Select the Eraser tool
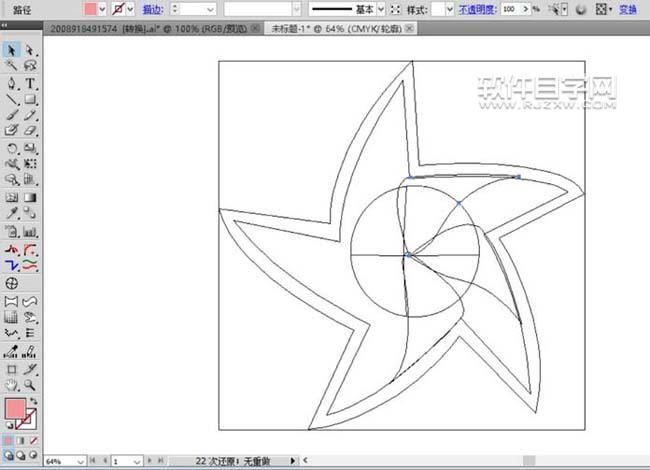650x470 pixels. coord(29,131)
